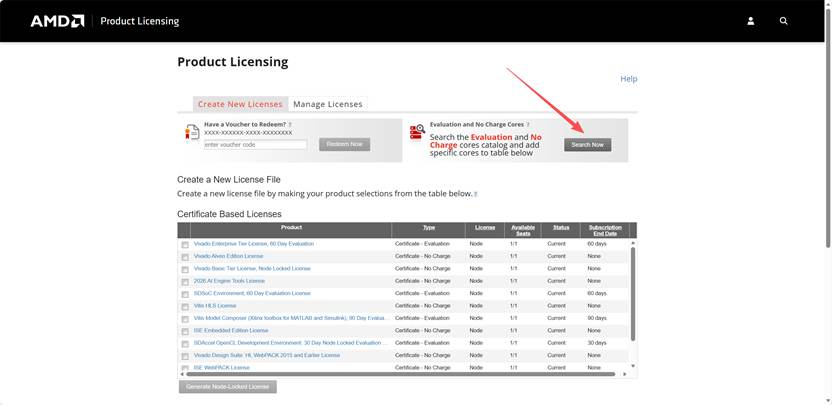This screenshot has height=405, width=832.
Task: Open SDSoC Environment 60 Day Evaluation link
Action: 252,293
